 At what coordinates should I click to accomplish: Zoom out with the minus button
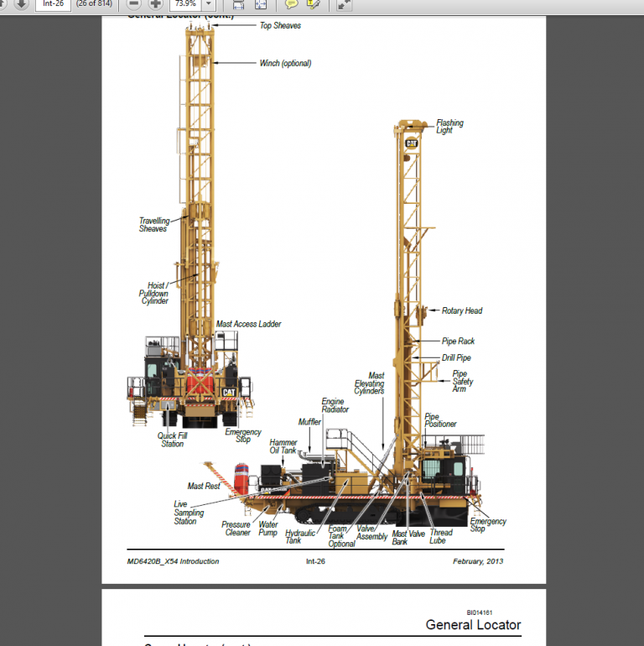134,4
